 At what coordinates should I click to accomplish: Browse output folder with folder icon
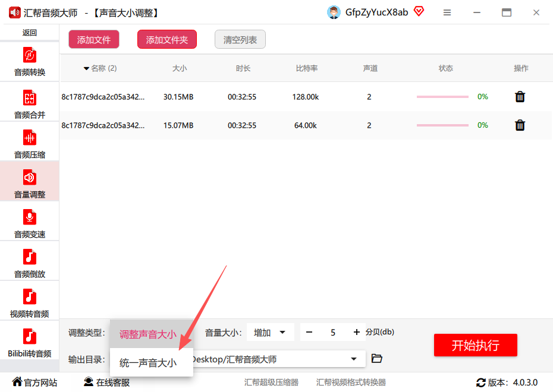pyautogui.click(x=376, y=359)
